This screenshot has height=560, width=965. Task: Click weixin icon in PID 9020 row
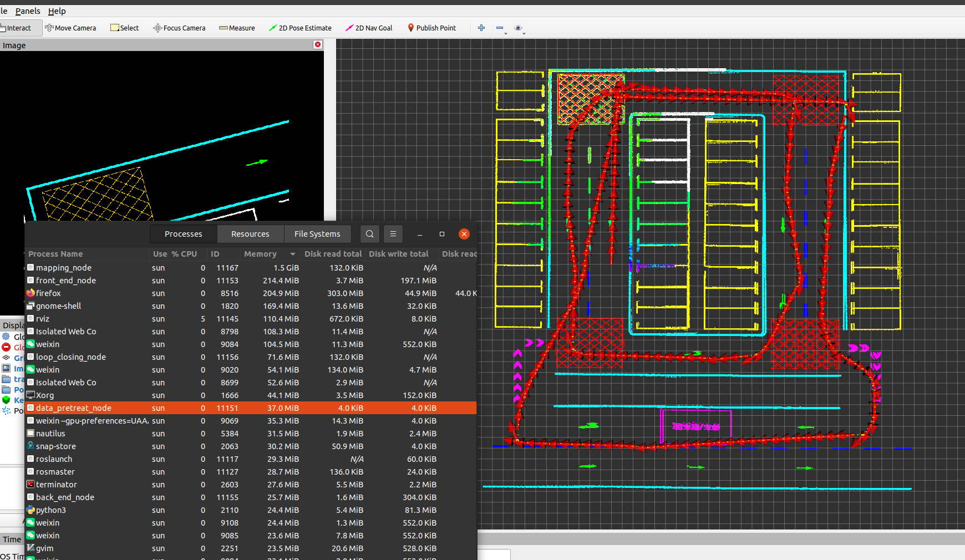point(31,370)
